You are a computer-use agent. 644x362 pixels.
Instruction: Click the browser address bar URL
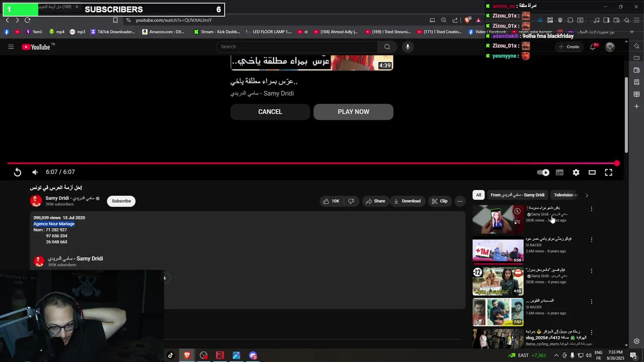click(x=174, y=20)
